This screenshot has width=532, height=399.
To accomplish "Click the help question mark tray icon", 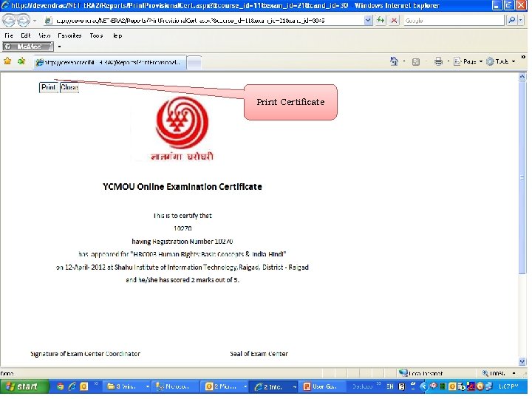I will (x=402, y=386).
